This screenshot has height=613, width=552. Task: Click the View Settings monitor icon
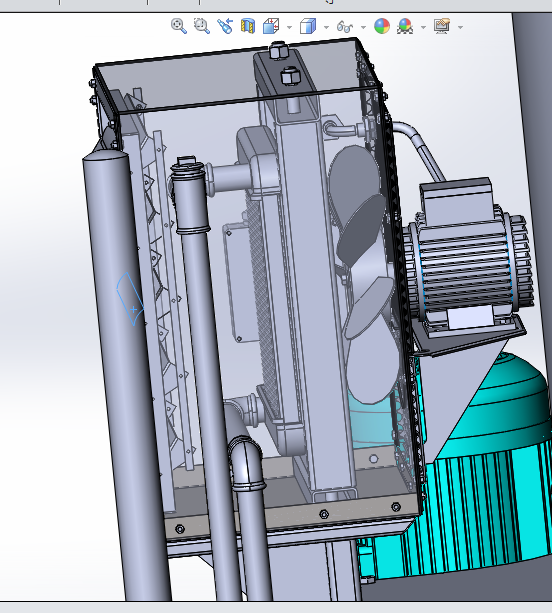(x=442, y=26)
